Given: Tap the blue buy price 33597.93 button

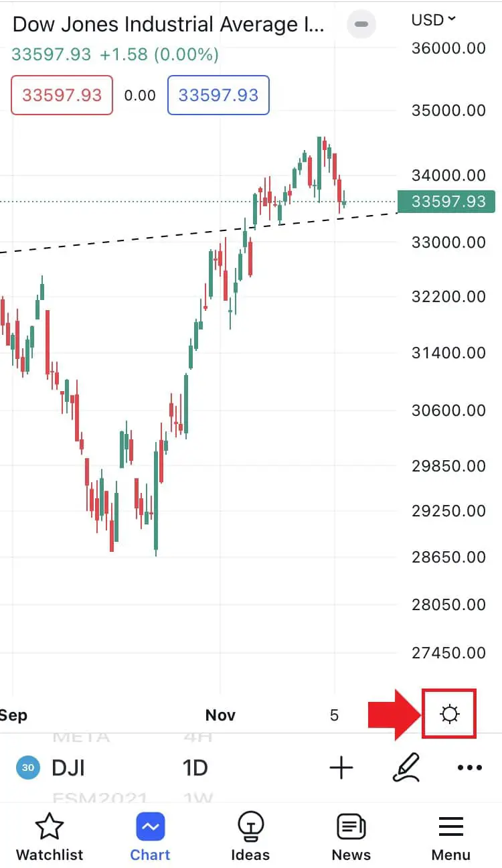Looking at the screenshot, I should tap(218, 95).
